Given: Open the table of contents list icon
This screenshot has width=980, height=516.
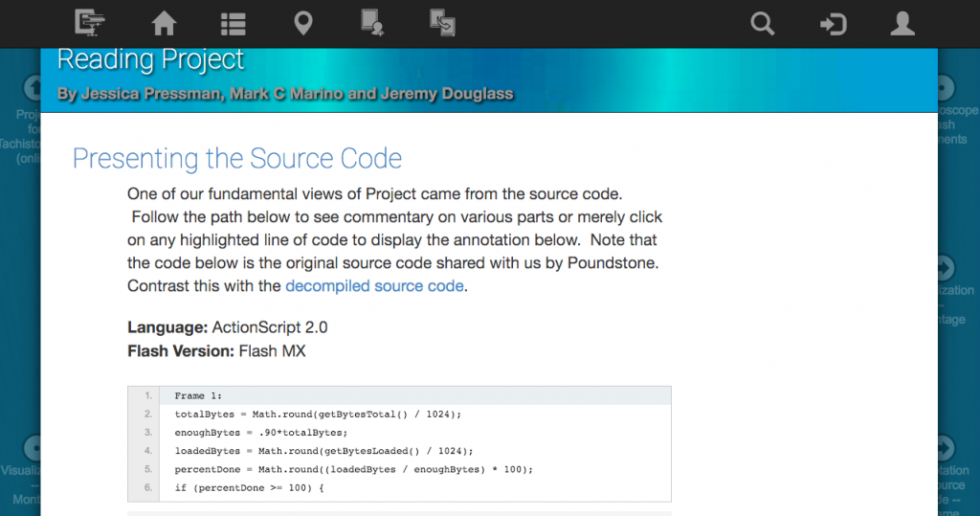Looking at the screenshot, I should click(234, 24).
